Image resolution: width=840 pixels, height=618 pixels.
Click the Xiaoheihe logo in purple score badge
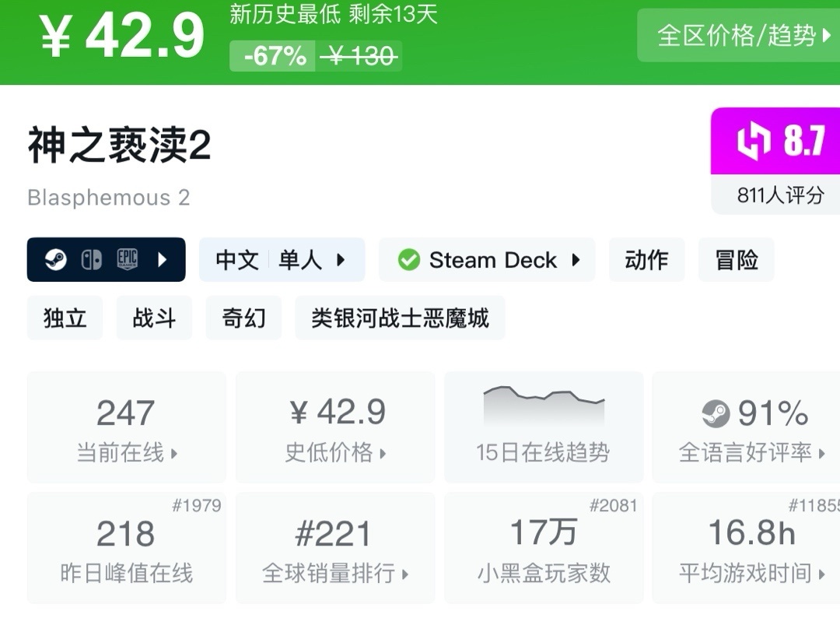[x=752, y=142]
